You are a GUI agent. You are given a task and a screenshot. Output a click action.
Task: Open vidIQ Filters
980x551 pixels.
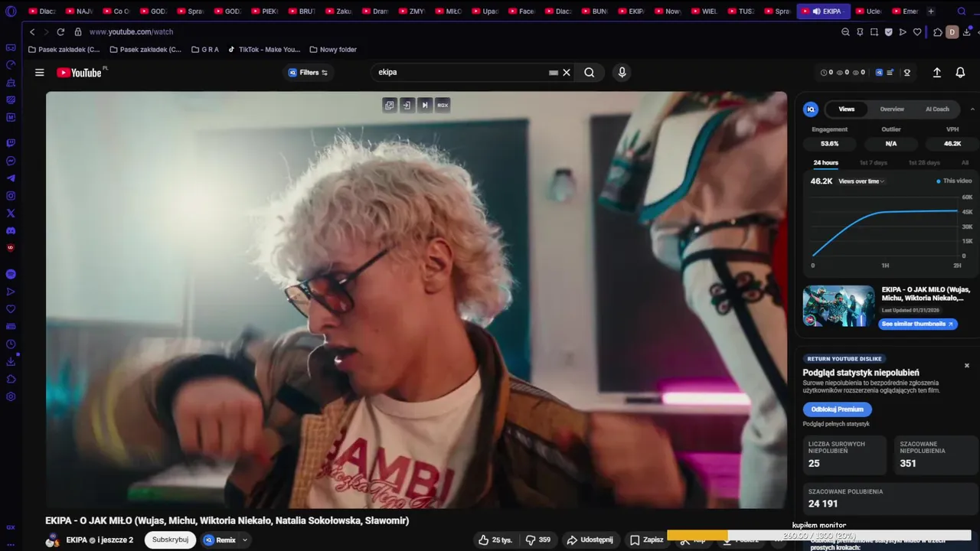(x=309, y=73)
